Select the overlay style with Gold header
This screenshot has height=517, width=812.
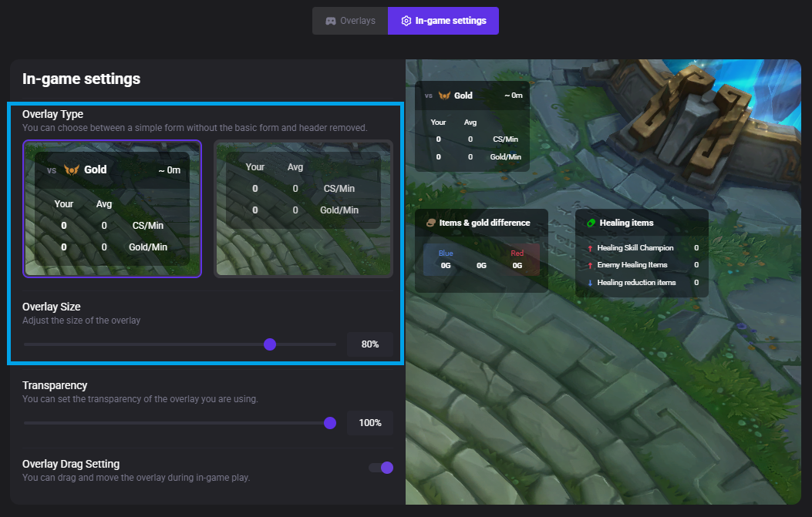[112, 208]
